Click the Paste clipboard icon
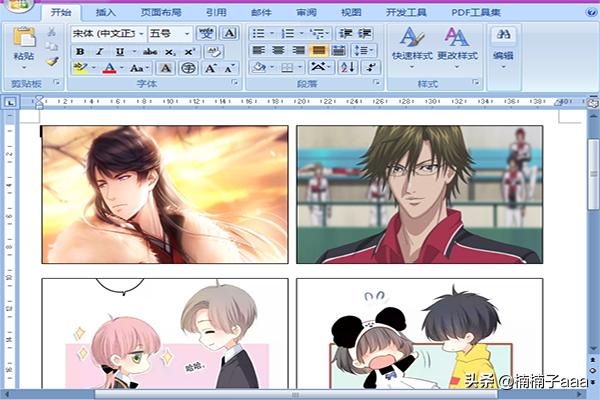The height and width of the screenshot is (400, 600). [23, 45]
